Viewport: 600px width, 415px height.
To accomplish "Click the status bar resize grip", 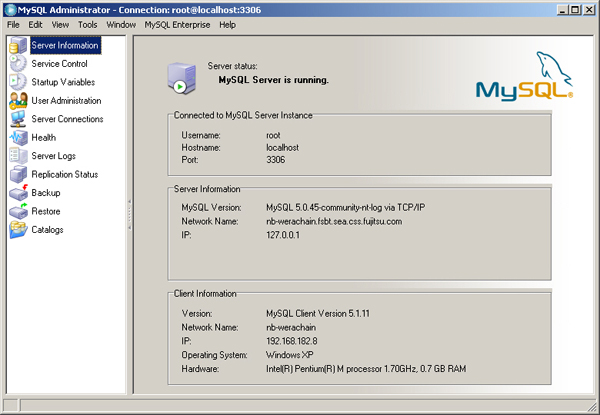I will tap(592, 405).
